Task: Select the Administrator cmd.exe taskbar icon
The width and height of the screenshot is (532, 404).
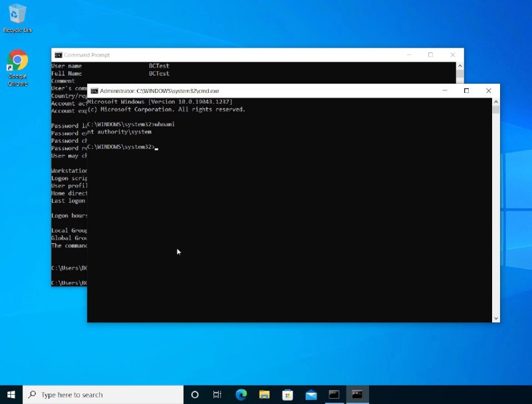Action: (357, 394)
